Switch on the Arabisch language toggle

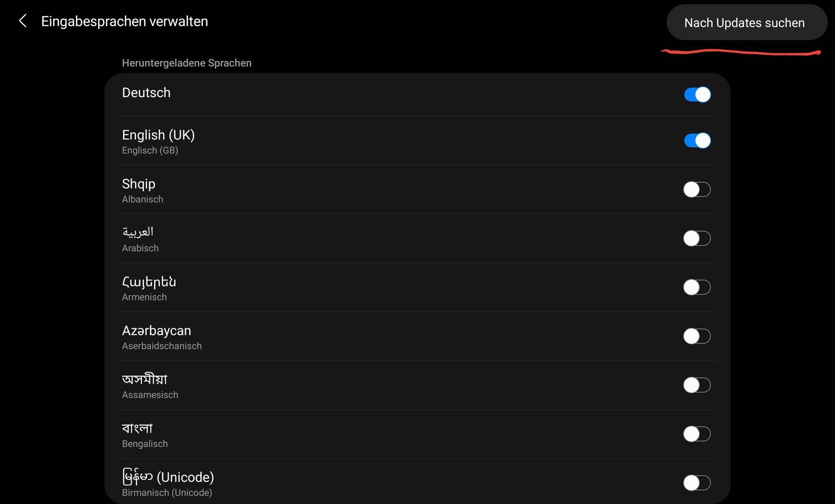[x=697, y=238]
